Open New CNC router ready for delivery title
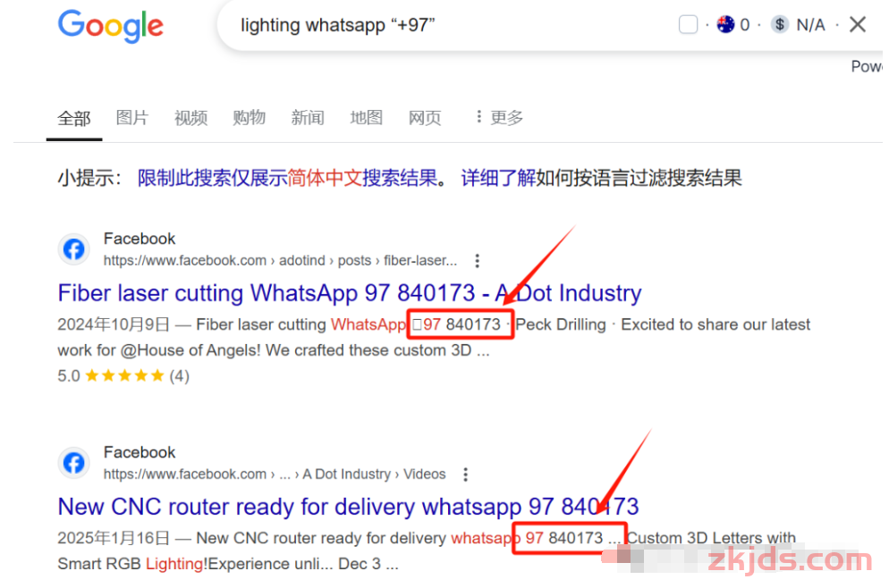Screen dimensions: 889x588 (348, 507)
